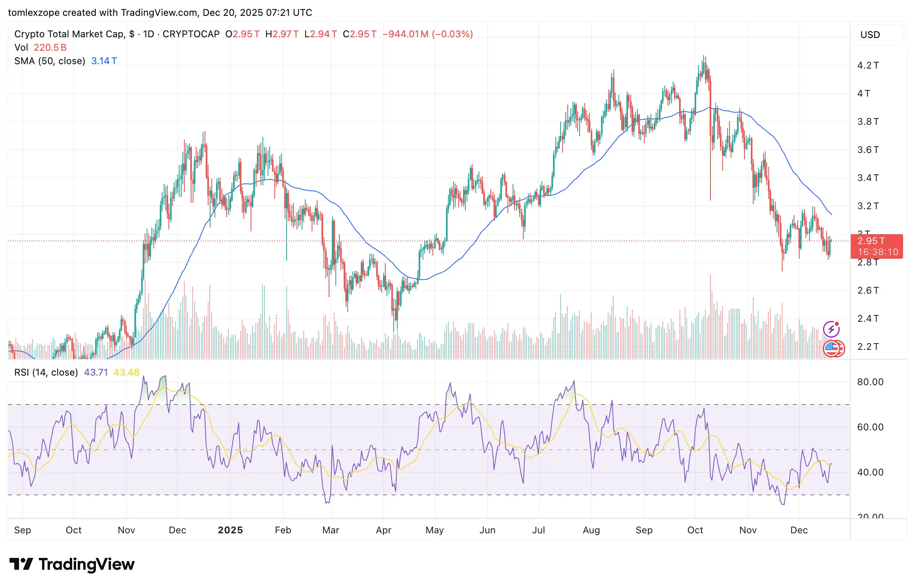Click the Aug label on the time axis
Image resolution: width=915 pixels, height=588 pixels.
(591, 530)
